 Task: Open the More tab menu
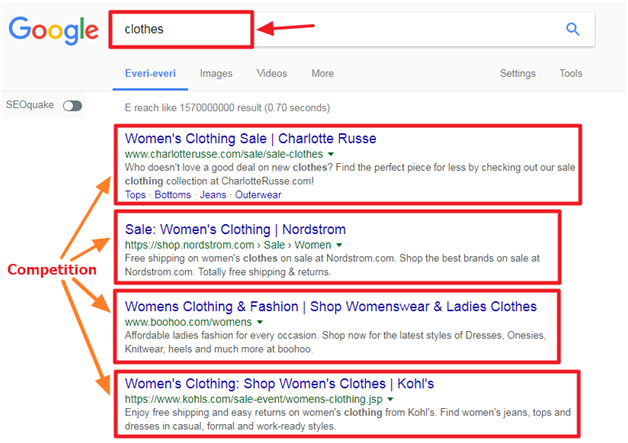[323, 73]
